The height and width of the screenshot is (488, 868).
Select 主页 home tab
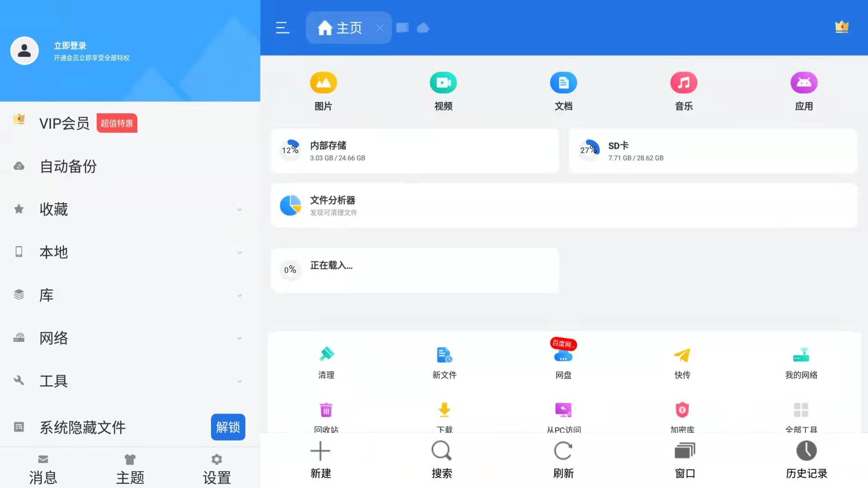348,28
